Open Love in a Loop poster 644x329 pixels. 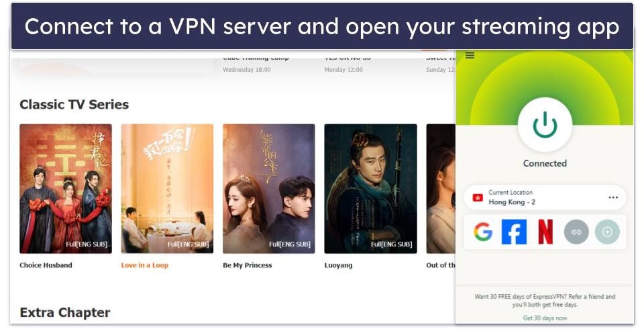click(167, 189)
